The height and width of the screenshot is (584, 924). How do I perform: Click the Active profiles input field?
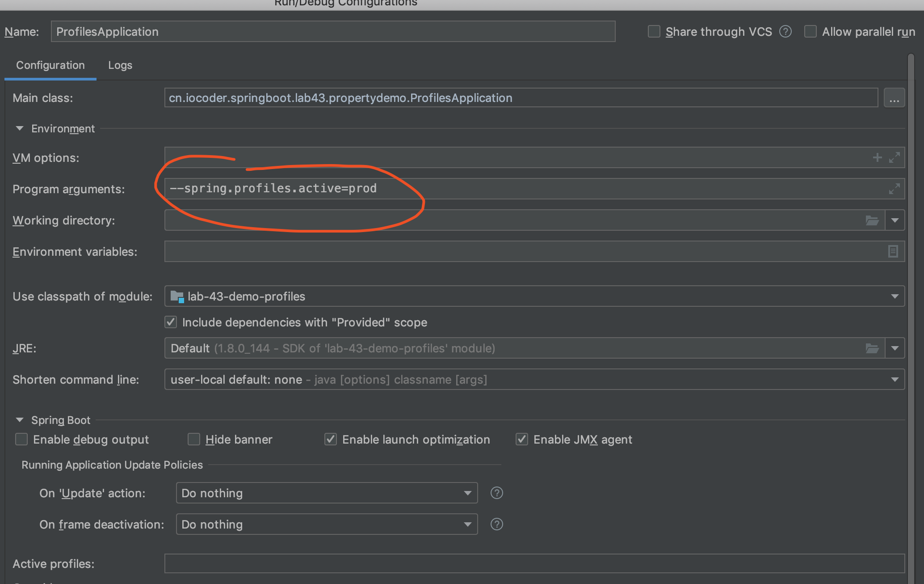click(534, 563)
